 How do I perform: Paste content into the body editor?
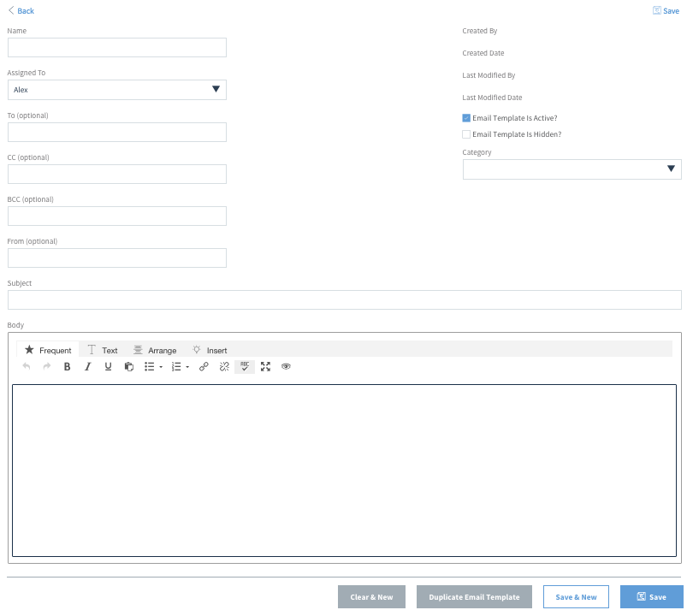128,366
